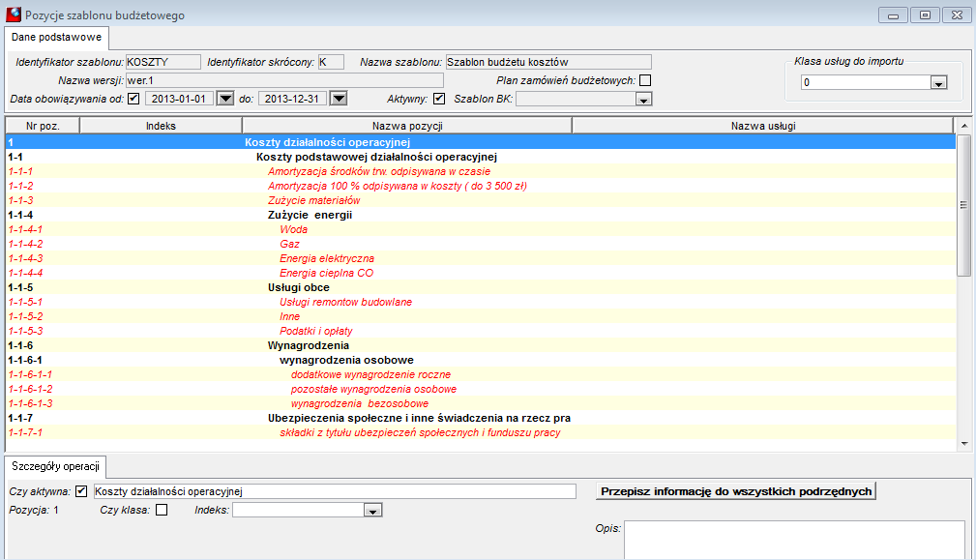Click the application icon in the title bar
The image size is (976, 560).
(x=14, y=15)
